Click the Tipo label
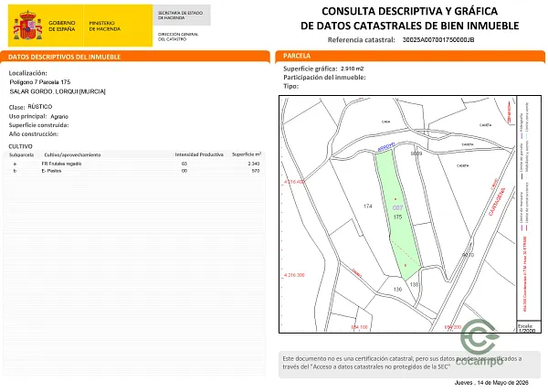548x392 pixels. (x=290, y=87)
